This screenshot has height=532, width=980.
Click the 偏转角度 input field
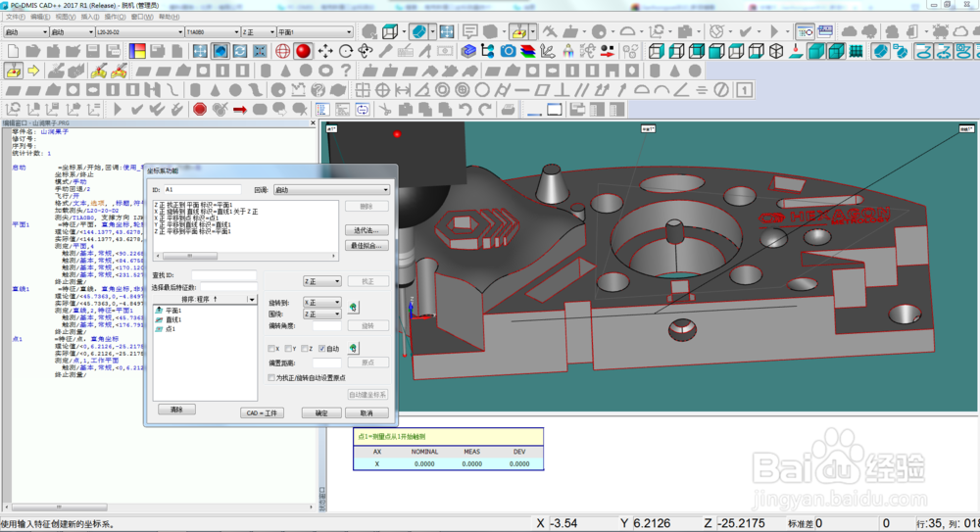[x=327, y=325]
